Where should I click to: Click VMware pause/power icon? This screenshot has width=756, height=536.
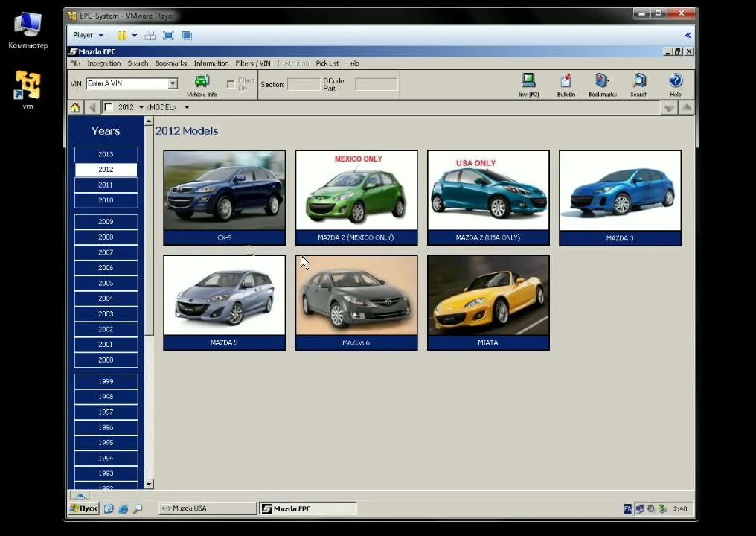click(x=122, y=35)
